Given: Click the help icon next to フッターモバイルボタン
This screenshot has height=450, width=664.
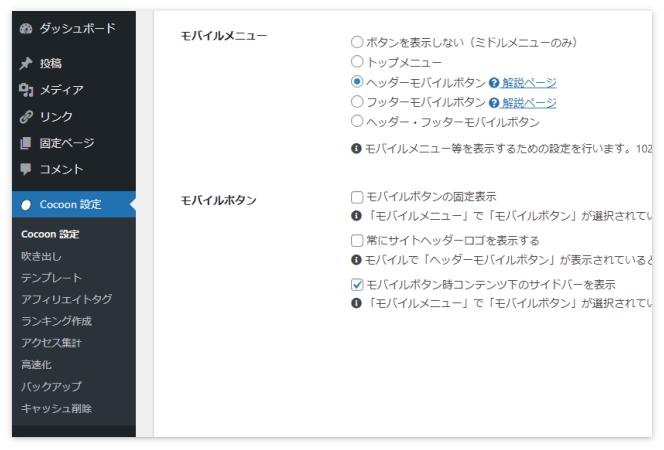Looking at the screenshot, I should (494, 102).
